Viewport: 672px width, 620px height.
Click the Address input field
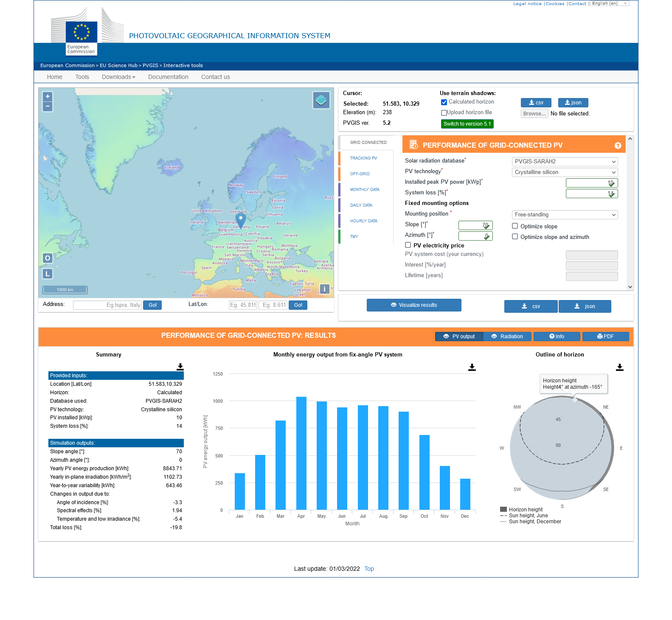tap(107, 305)
